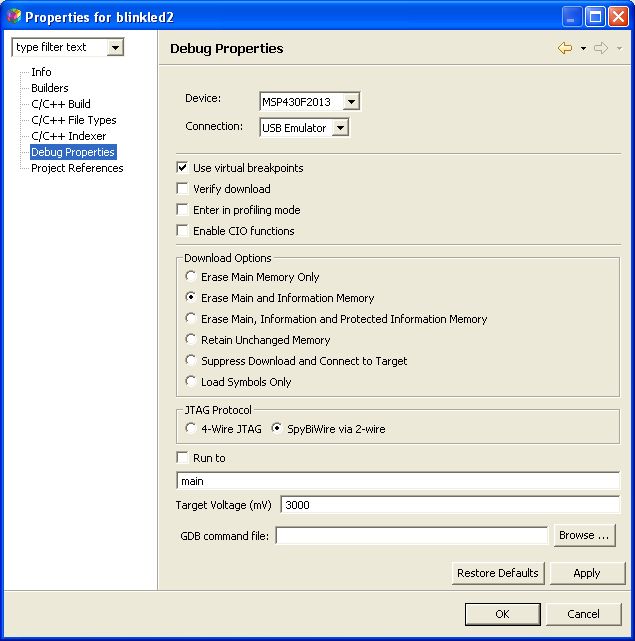The width and height of the screenshot is (635, 641).
Task: Select Debug Properties tree item
Action: tap(73, 152)
